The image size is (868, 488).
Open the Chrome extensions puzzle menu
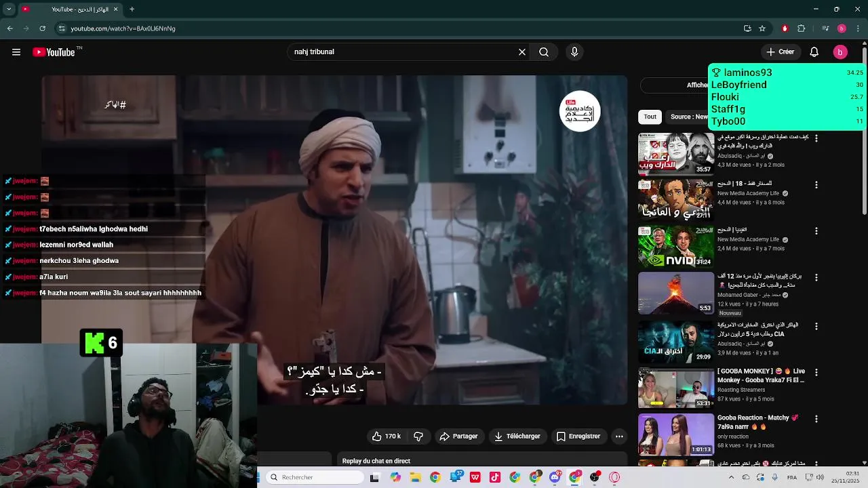point(801,28)
